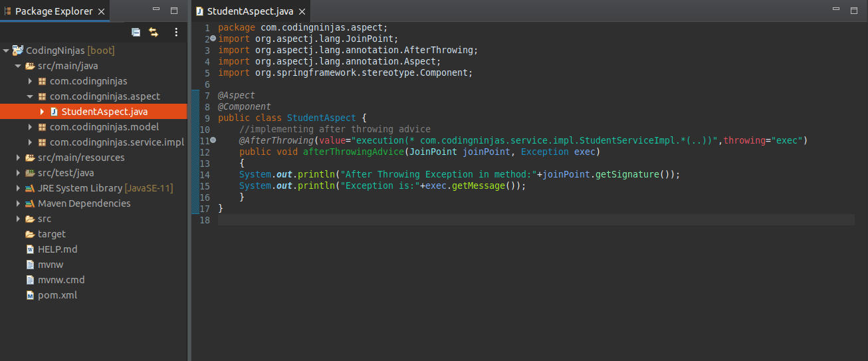Collapse the imports fold marker at line 2
Viewport: 868px width, 361px height.
[213, 39]
